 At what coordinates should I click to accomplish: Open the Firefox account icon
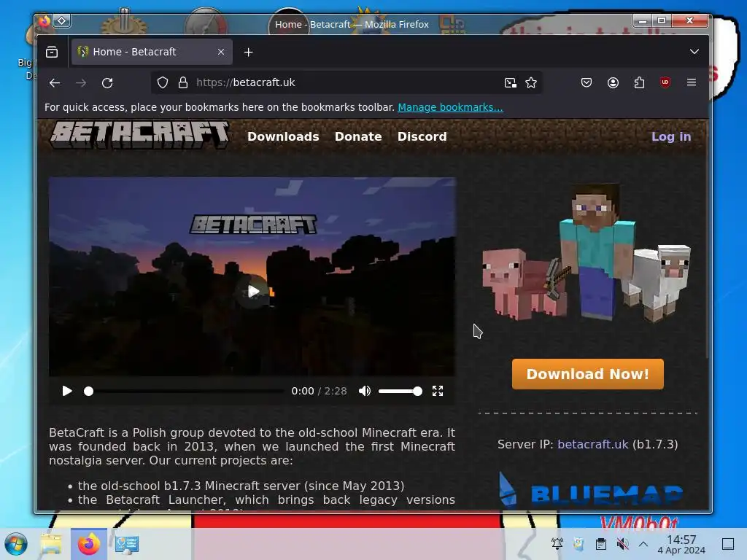point(613,83)
